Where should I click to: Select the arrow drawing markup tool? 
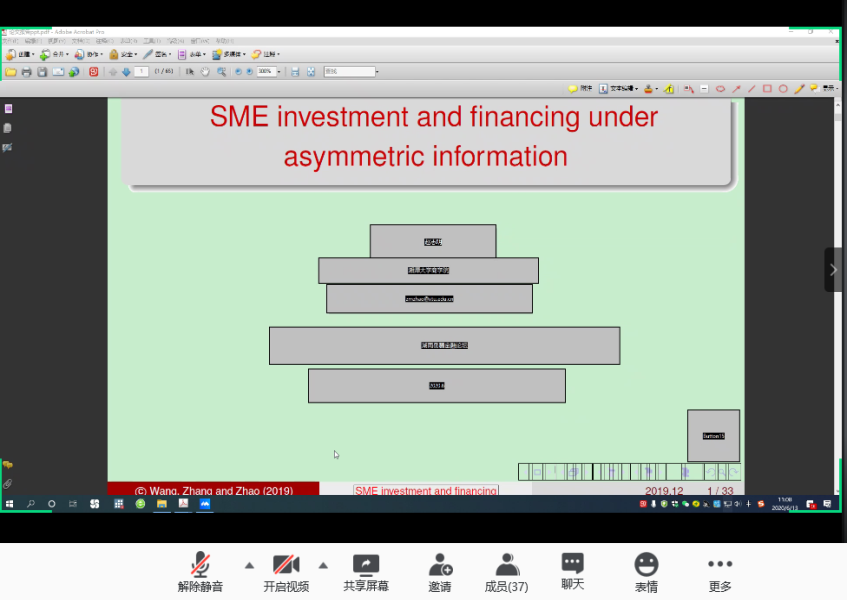(x=736, y=89)
